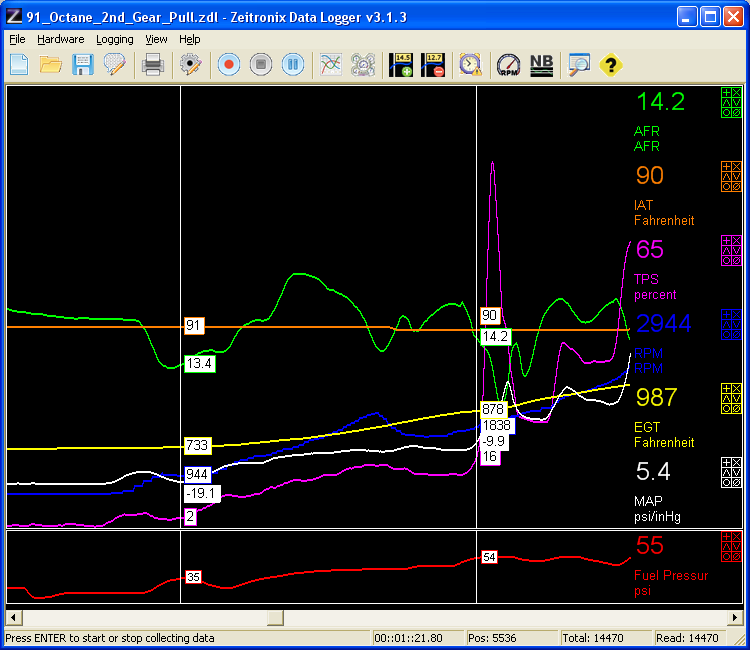Click the green AFR channel X box
Viewport: 750px width, 650px height.
pos(737,93)
